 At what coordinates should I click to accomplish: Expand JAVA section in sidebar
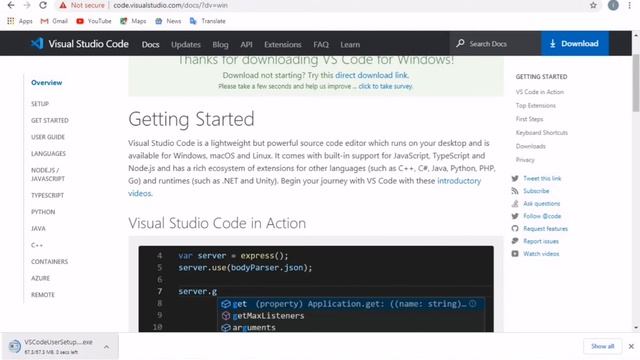click(38, 229)
